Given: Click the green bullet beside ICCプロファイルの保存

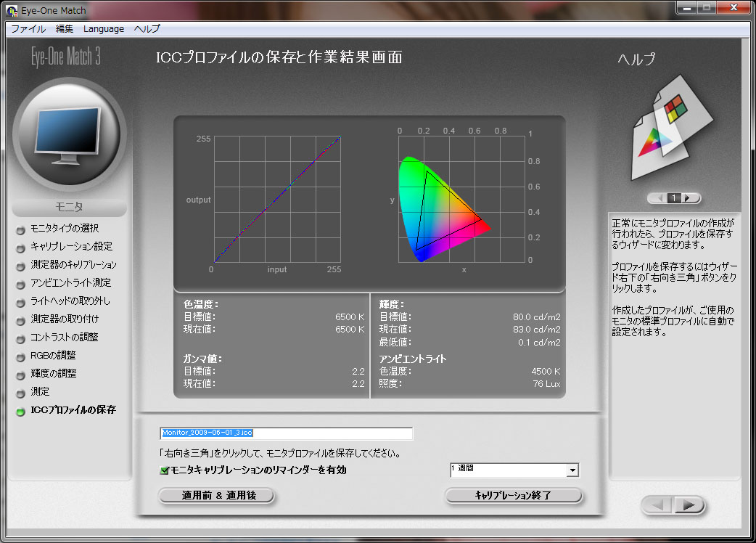Looking at the screenshot, I should [x=20, y=411].
